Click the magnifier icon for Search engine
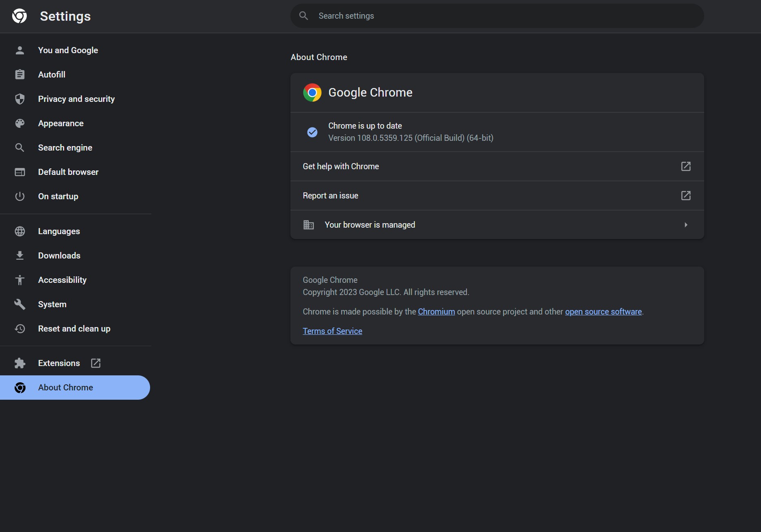Screen dimensions: 761x532 (19, 148)
